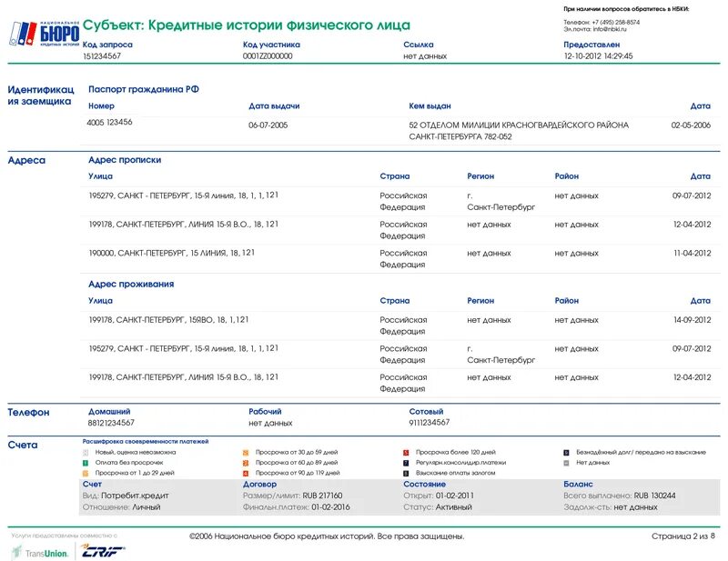The width and height of the screenshot is (728, 561).
Task: Select passport number 4005 123456
Action: click(x=109, y=122)
